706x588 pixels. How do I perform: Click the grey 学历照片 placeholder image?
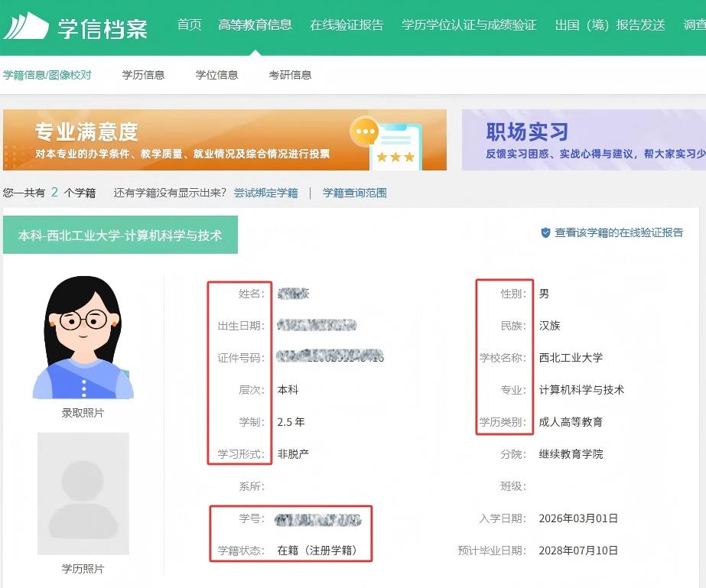[x=83, y=494]
